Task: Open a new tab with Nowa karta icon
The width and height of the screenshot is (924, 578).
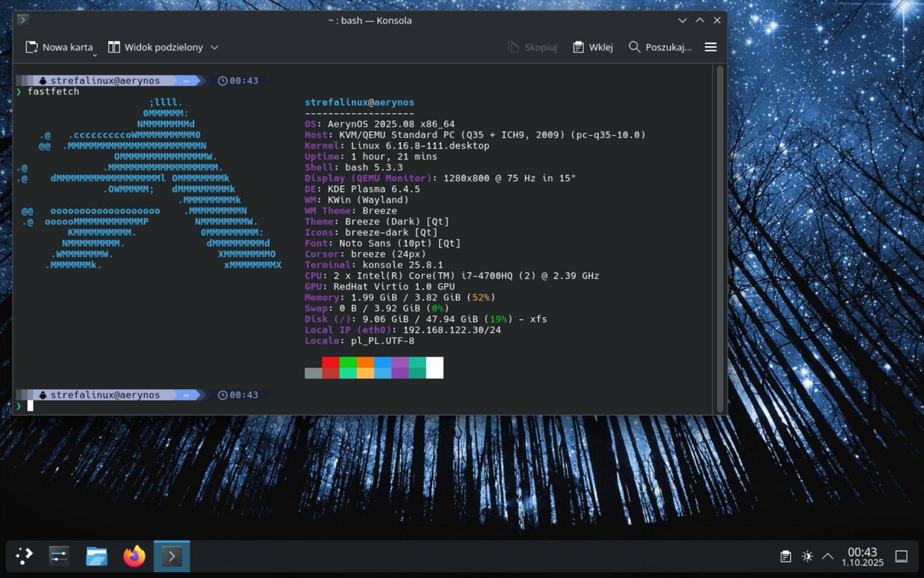Action: 31,47
